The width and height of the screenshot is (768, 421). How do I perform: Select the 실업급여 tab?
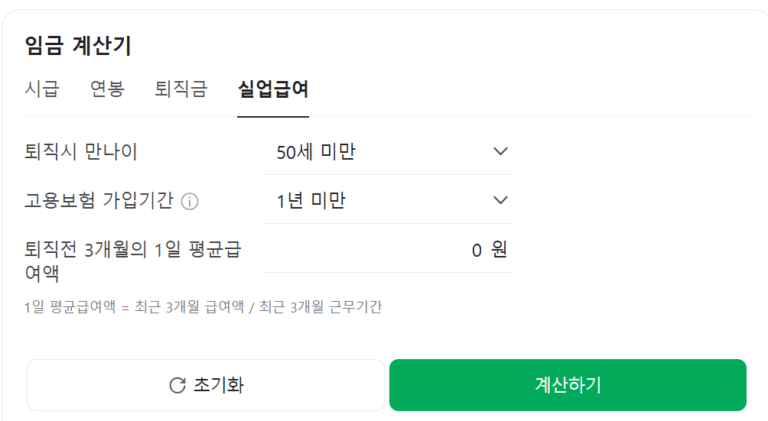click(x=273, y=89)
